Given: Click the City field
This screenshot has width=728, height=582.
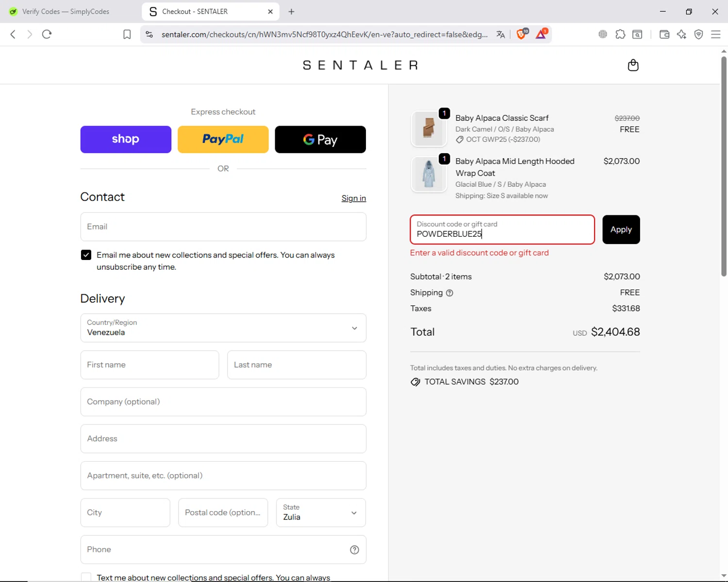Looking at the screenshot, I should click(x=125, y=513).
